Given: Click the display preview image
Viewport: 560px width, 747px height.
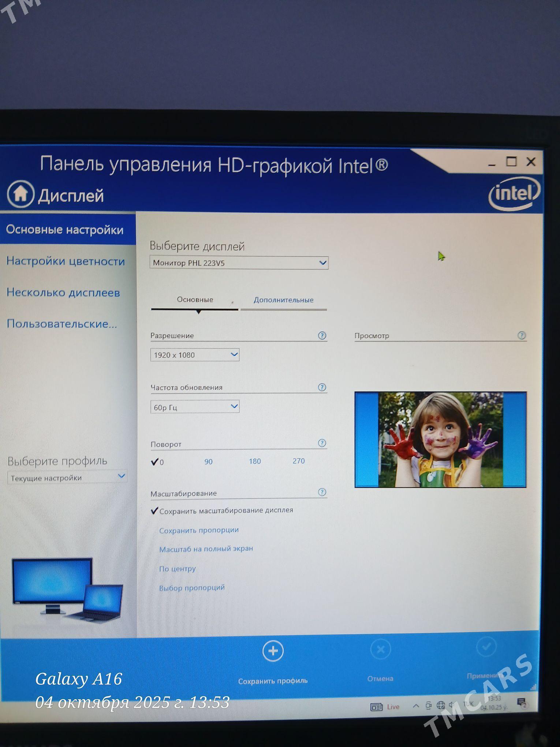Looking at the screenshot, I should pyautogui.click(x=440, y=440).
